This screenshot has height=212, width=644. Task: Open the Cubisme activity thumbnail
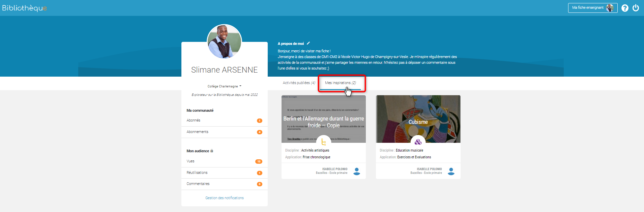point(418,119)
